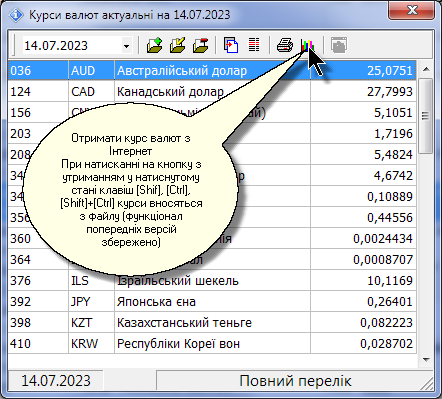
Task: Print the currency rates list
Action: 285,45
